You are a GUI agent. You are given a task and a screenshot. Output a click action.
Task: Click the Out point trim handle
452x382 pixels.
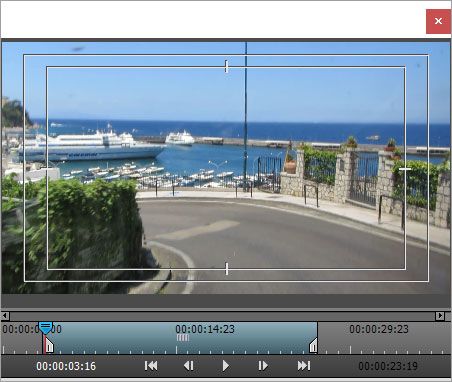point(313,346)
